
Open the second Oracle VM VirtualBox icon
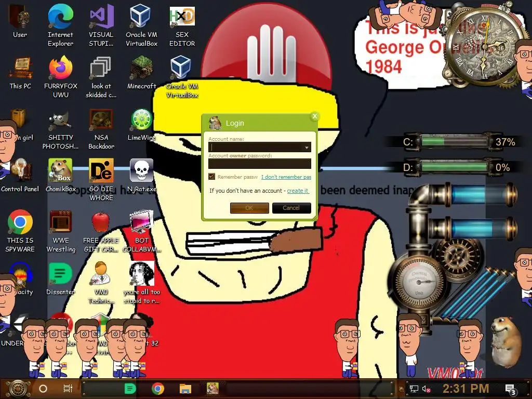pos(182,77)
